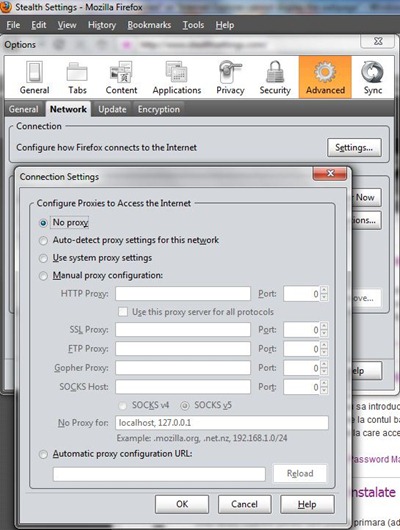The image size is (400, 530).
Task: Increase the SOCKS Host port value
Action: coord(324,383)
